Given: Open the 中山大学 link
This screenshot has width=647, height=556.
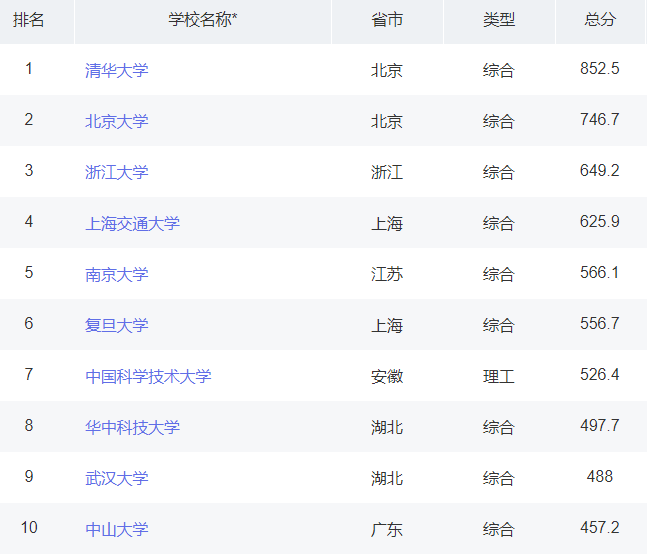Looking at the screenshot, I should point(116,530).
